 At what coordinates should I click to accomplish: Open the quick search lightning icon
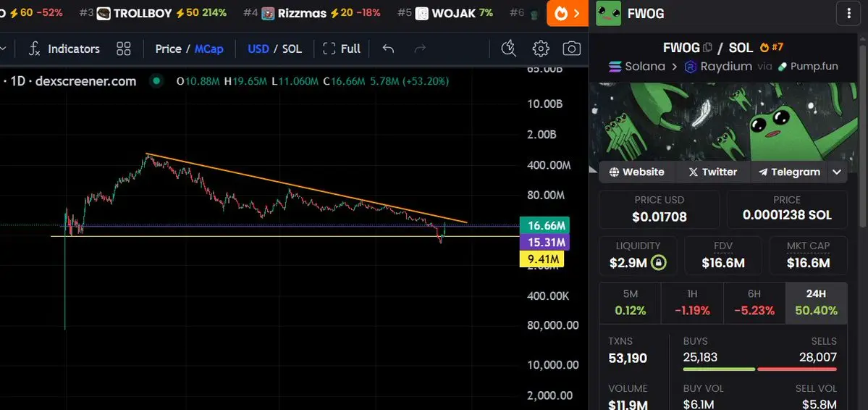[508, 49]
